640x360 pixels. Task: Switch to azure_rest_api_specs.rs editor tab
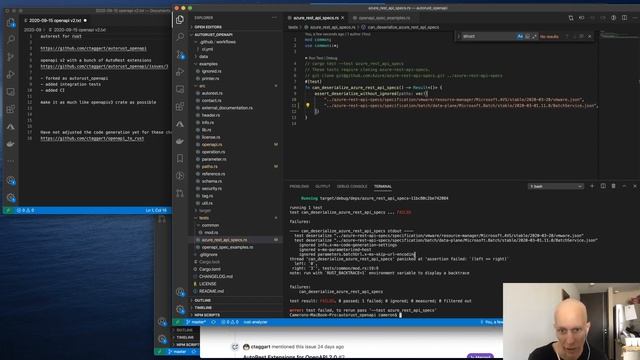coord(316,18)
